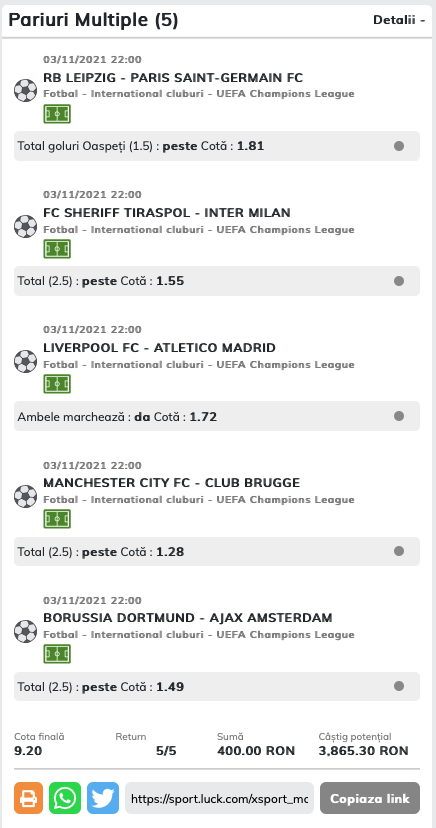
Task: Click the Copiaza link button
Action: tap(370, 798)
